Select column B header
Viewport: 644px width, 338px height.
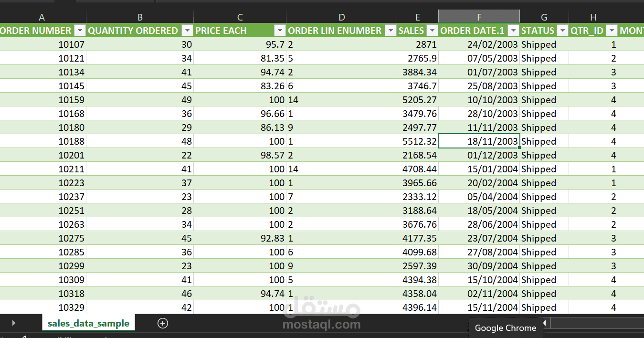click(140, 17)
